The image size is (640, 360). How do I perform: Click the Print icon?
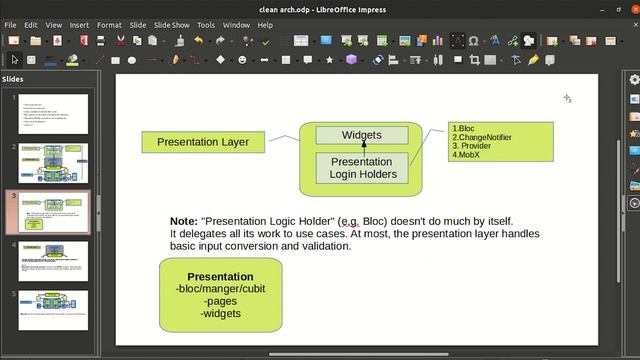click(100, 40)
